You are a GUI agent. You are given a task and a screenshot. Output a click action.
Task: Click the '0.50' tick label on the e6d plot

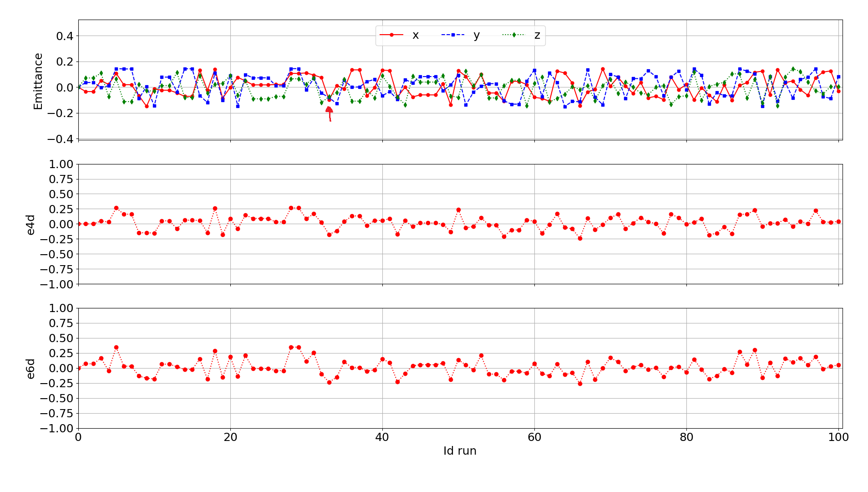click(61, 338)
